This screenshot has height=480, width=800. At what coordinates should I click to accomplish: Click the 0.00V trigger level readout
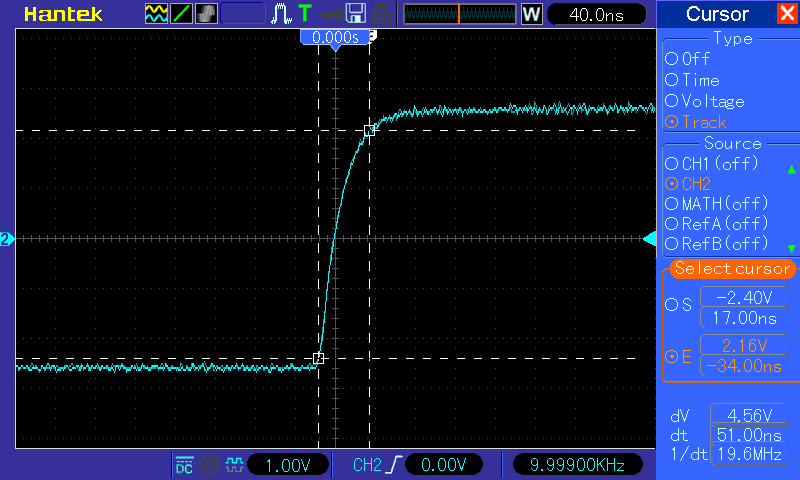[443, 465]
